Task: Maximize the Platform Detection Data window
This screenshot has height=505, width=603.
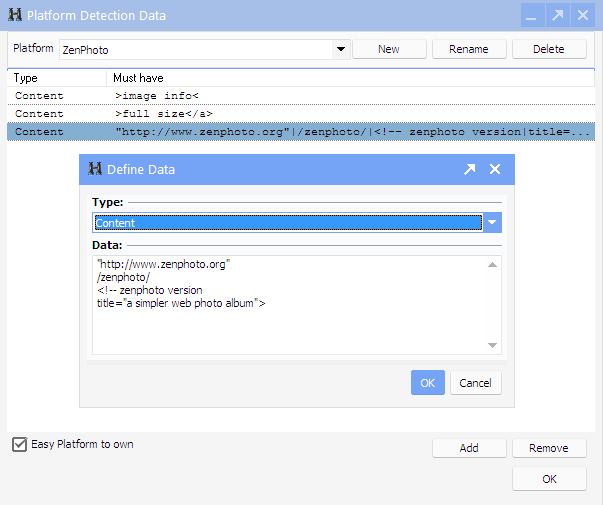Action: pyautogui.click(x=557, y=16)
